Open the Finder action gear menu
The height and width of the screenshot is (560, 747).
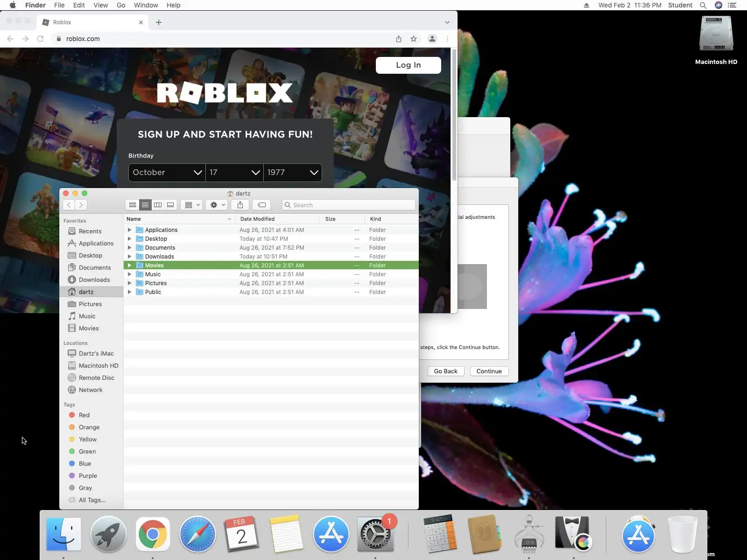[x=218, y=205]
